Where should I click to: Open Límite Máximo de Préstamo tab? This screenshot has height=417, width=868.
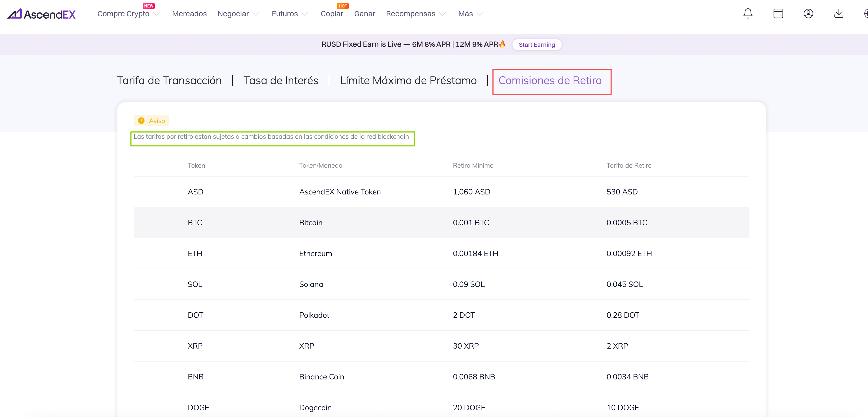pyautogui.click(x=408, y=81)
